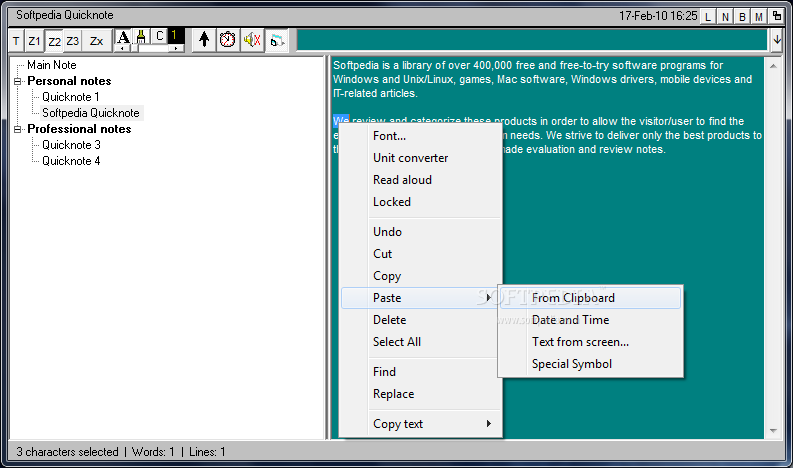Choose Replace in the context menu

[x=421, y=394]
